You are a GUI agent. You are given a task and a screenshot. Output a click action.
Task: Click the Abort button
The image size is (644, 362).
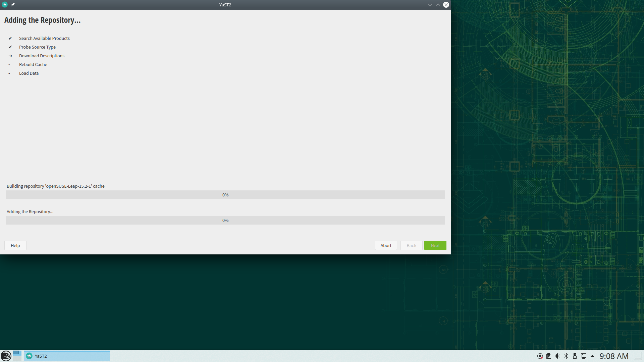[x=386, y=245]
